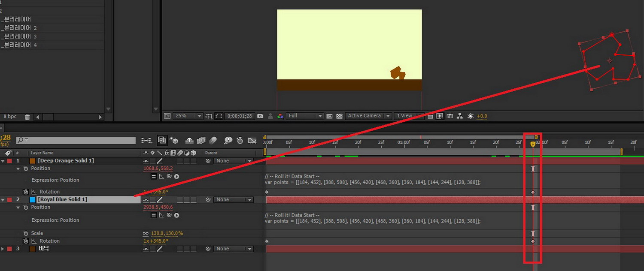
Task: Click the timeline layer search field
Action: tap(76, 140)
